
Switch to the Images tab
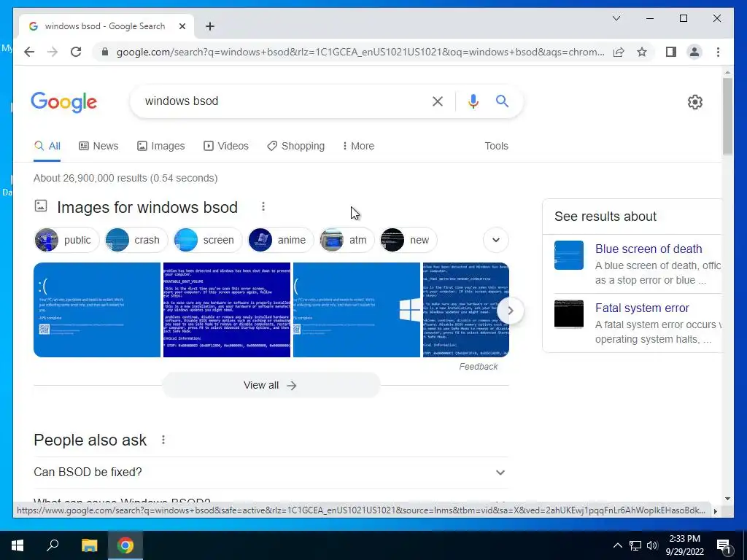pyautogui.click(x=161, y=146)
